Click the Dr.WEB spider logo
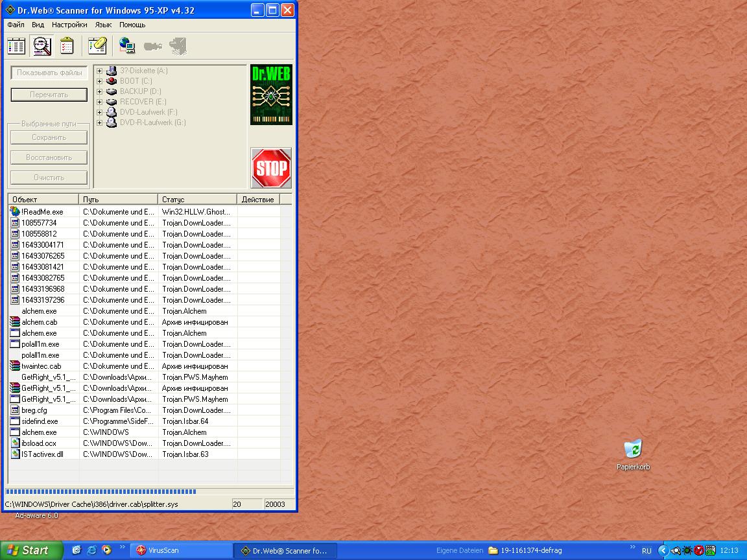The image size is (747, 560). coord(271,95)
